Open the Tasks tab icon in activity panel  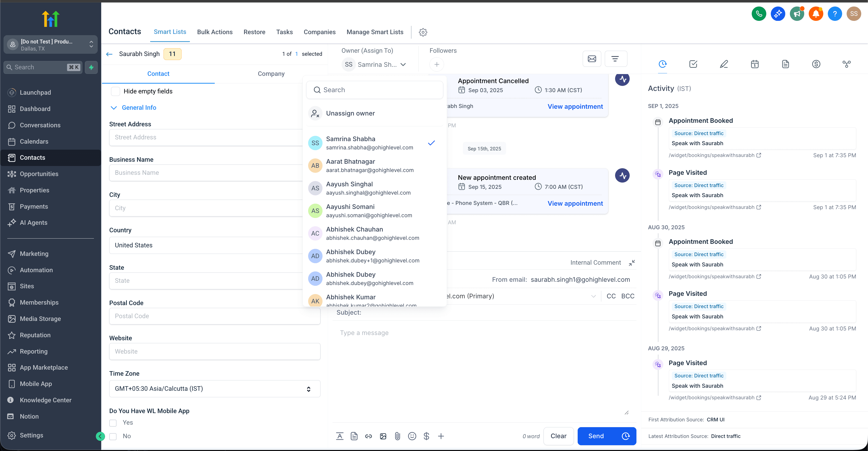pyautogui.click(x=693, y=64)
